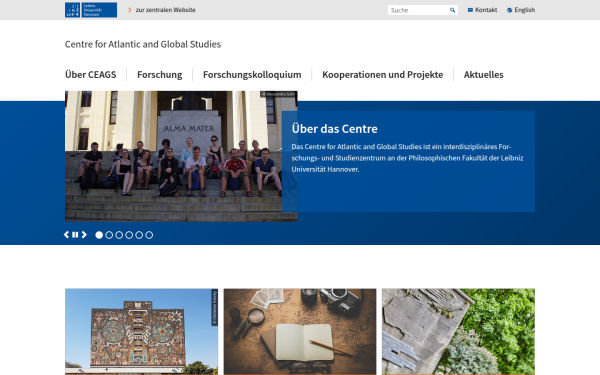Click the Leibniz Universität Hannover logo

91,10
